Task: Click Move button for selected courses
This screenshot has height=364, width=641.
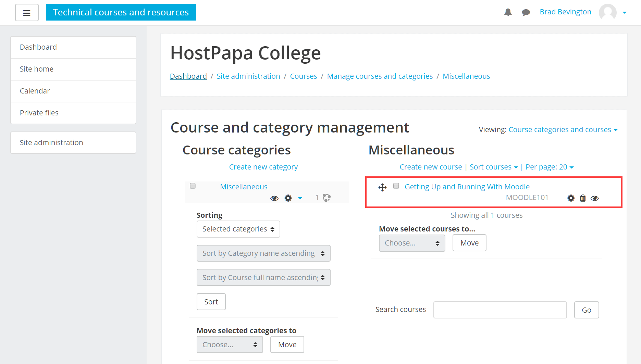Action: (469, 243)
